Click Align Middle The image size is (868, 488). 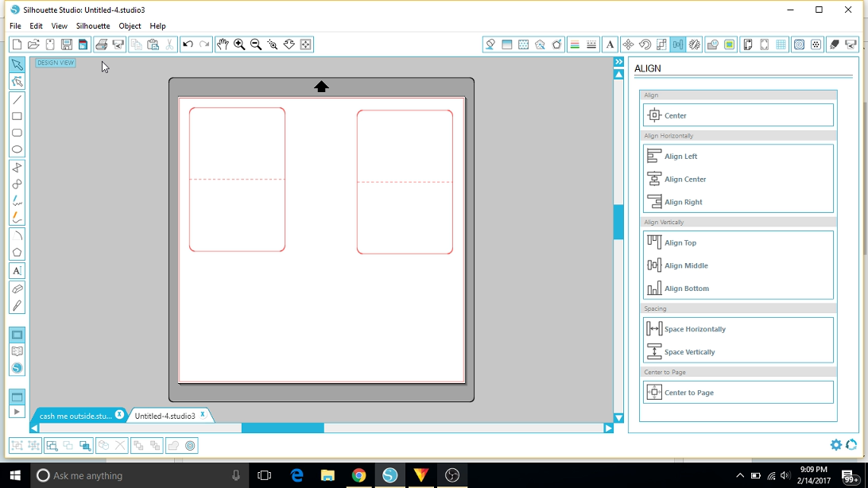[x=738, y=265]
